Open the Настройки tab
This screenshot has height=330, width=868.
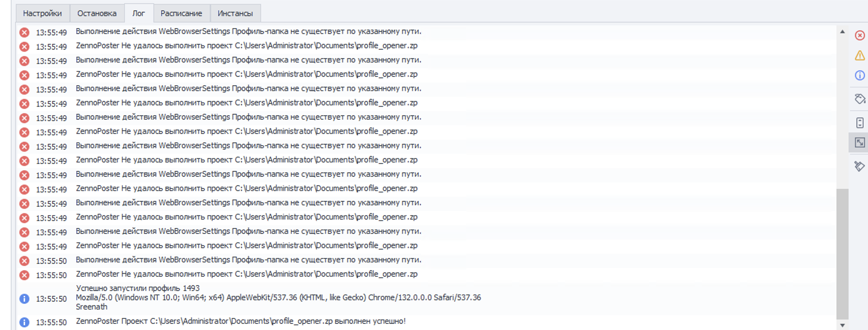pyautogui.click(x=42, y=13)
